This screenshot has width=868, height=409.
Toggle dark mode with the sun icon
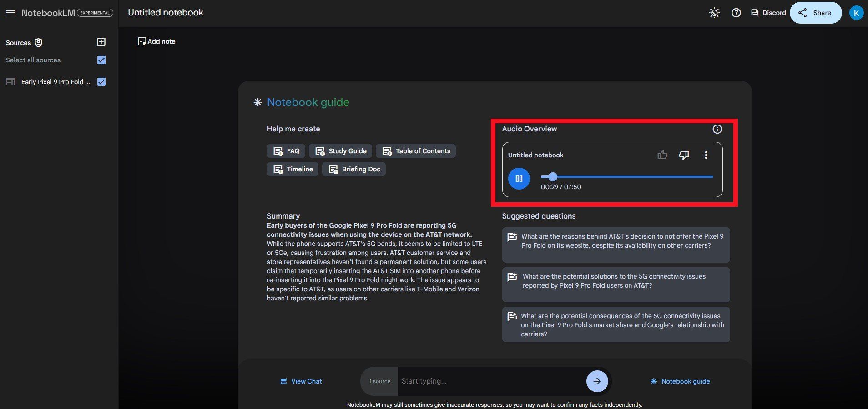(714, 13)
